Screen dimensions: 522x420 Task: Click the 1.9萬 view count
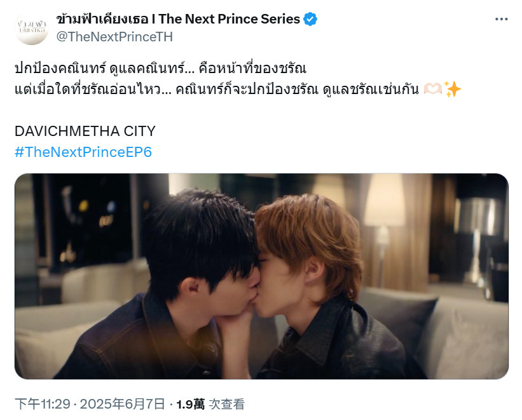click(x=190, y=404)
